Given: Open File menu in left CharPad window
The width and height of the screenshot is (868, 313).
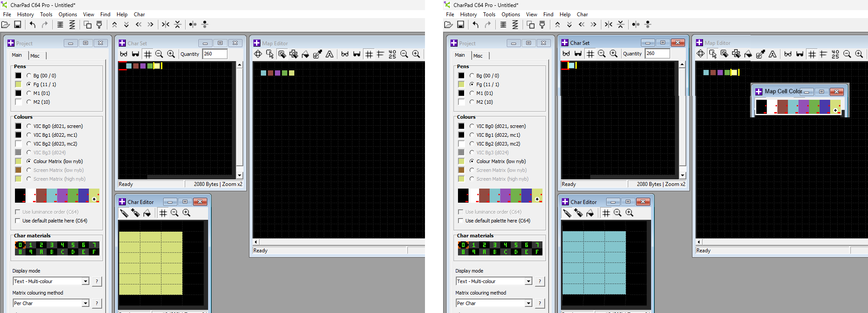Looking at the screenshot, I should (7, 15).
